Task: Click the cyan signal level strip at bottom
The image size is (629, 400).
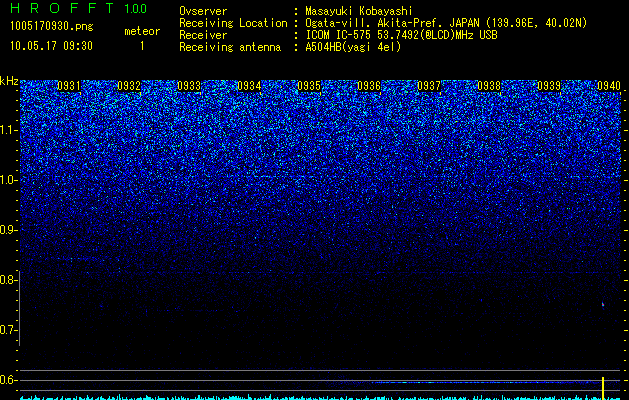Action: point(320,397)
